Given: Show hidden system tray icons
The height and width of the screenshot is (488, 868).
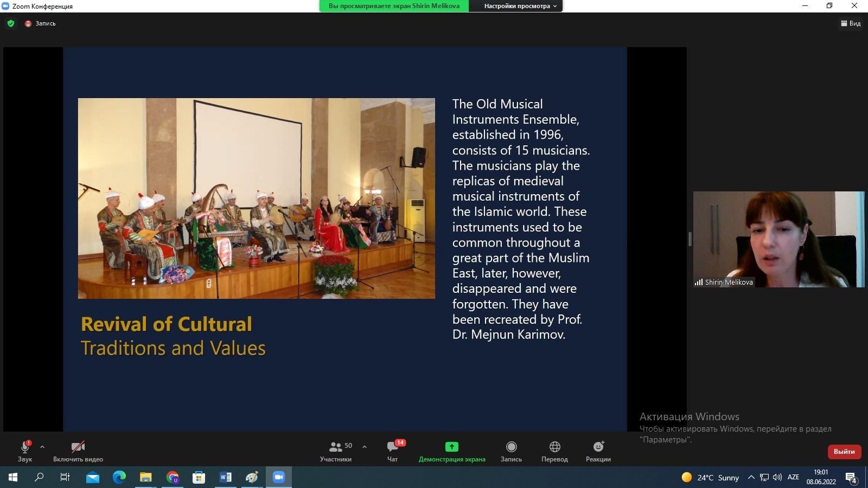Looking at the screenshot, I should 751,477.
